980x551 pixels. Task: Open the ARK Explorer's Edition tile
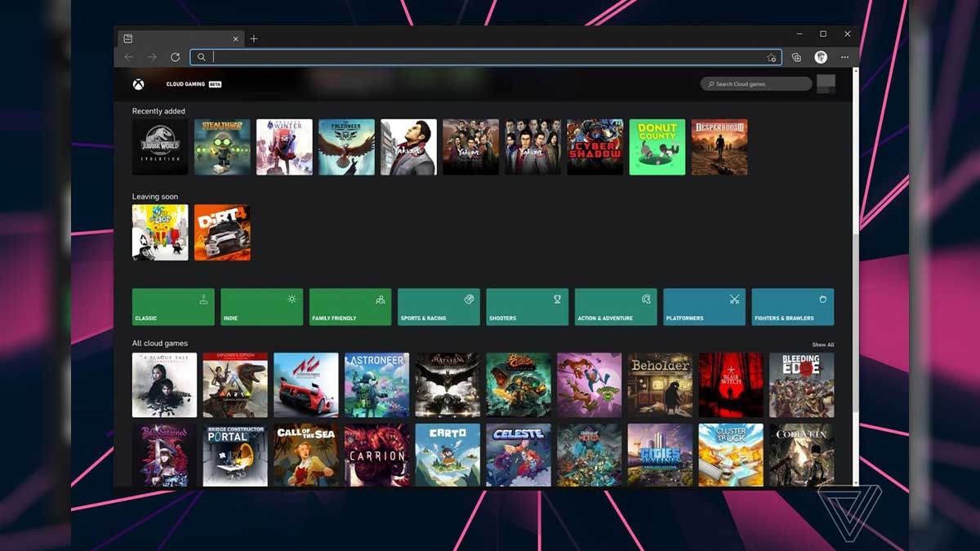(x=235, y=385)
